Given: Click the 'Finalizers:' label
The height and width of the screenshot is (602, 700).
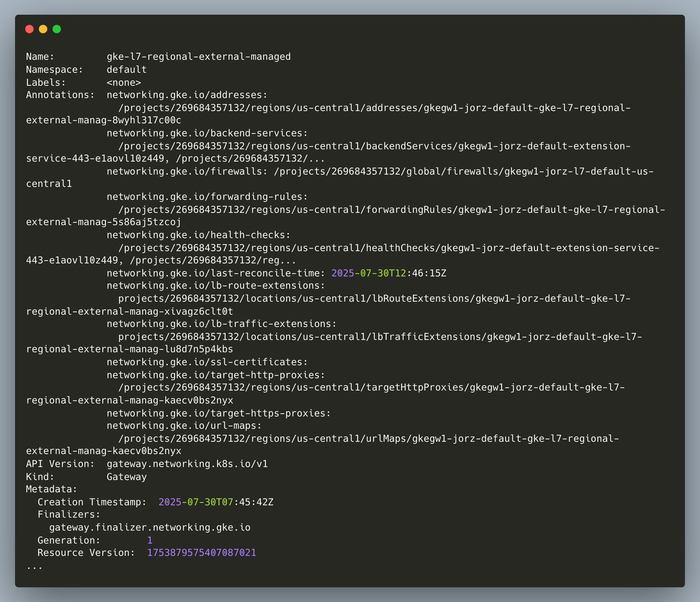Looking at the screenshot, I should [x=69, y=515].
